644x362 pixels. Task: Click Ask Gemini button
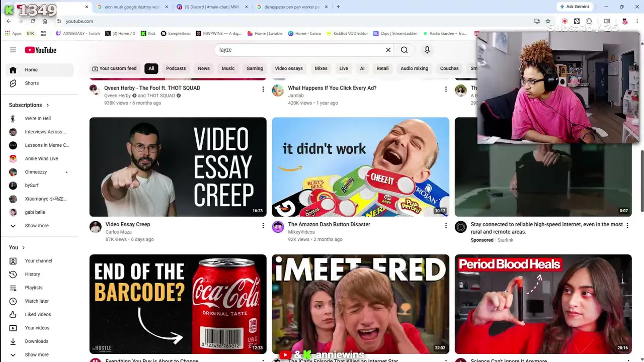(x=574, y=7)
